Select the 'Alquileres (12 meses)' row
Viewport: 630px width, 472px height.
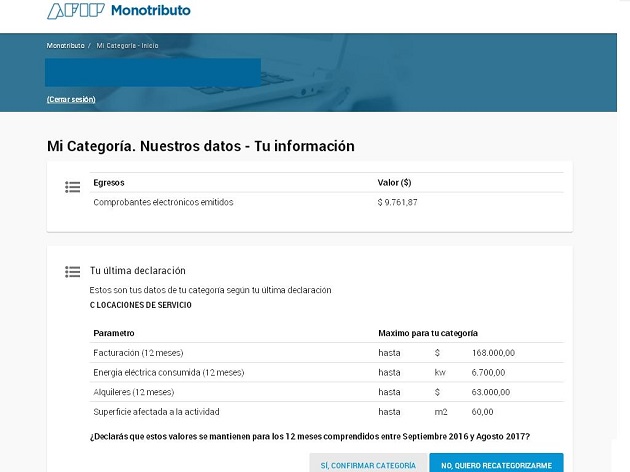[133, 391]
